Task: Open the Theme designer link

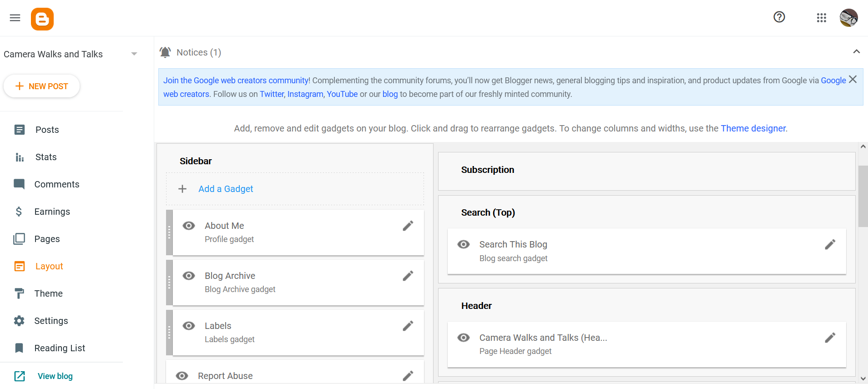Action: [x=753, y=128]
